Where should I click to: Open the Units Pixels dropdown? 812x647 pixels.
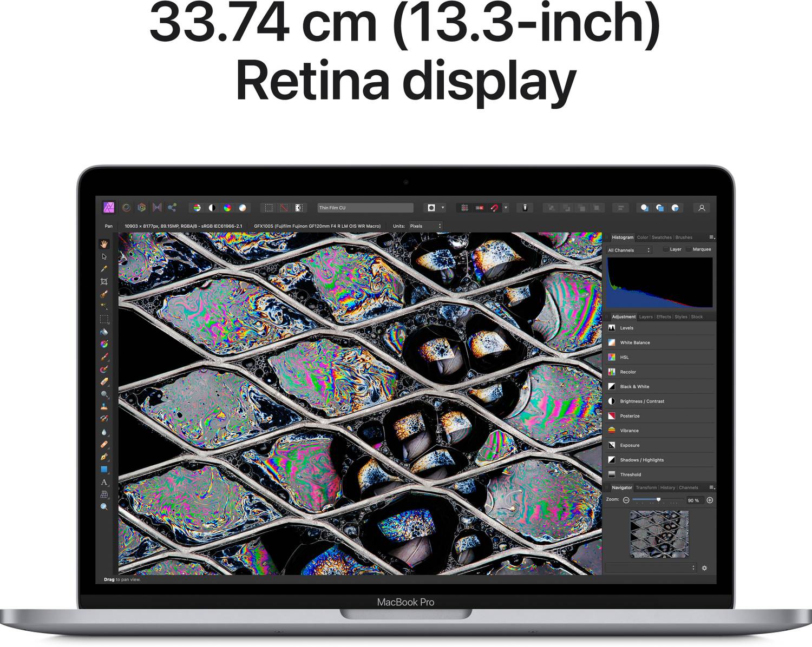425,226
